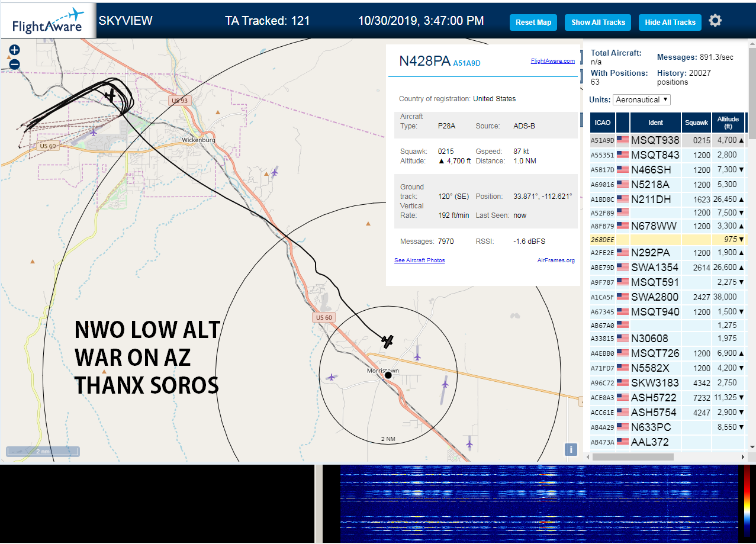Click the US flag on SWA2800 row

(622, 297)
